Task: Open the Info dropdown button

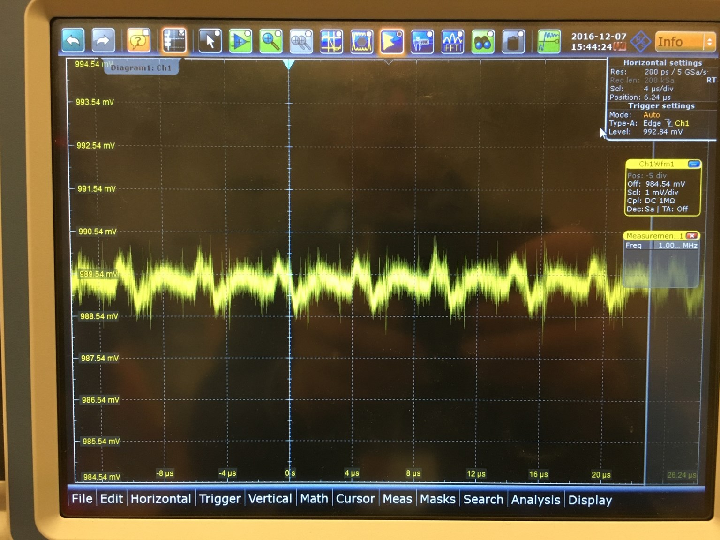Action: pyautogui.click(x=685, y=42)
